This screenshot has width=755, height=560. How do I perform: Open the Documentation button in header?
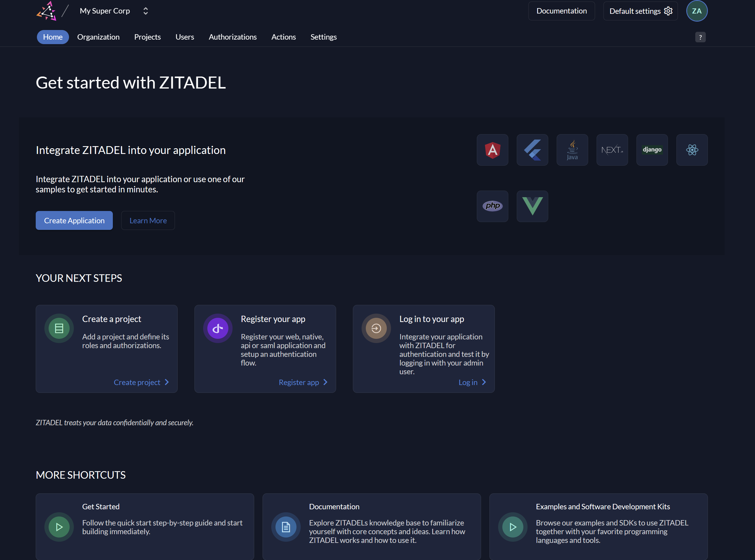point(561,11)
